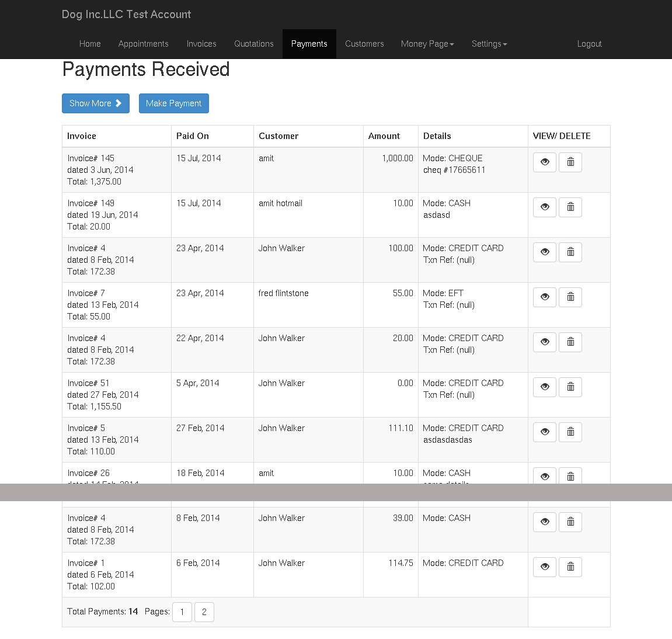Viewport: 672px width, 639px height.
Task: View John Walker's 100.00 payment paid 23 Apr
Action: point(544,252)
